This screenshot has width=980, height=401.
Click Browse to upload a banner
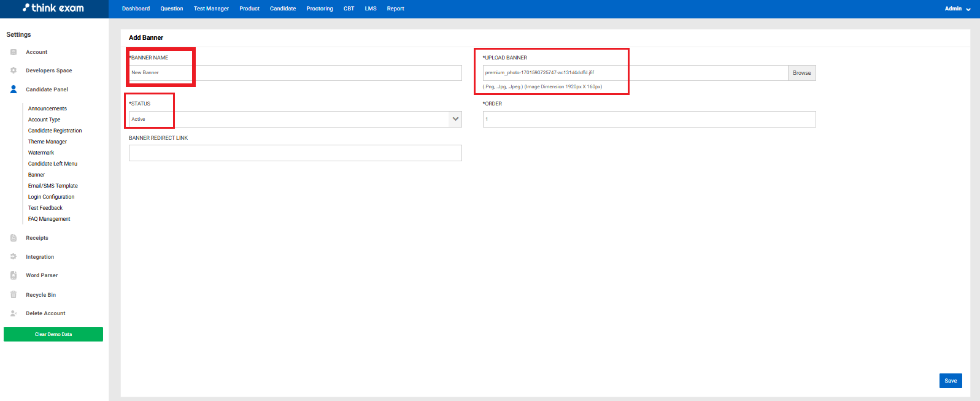tap(801, 73)
